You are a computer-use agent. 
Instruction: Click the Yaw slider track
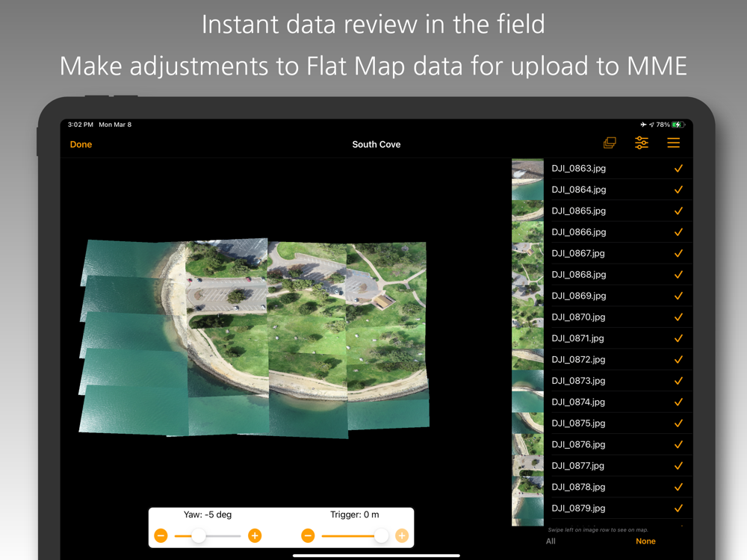coord(208,536)
